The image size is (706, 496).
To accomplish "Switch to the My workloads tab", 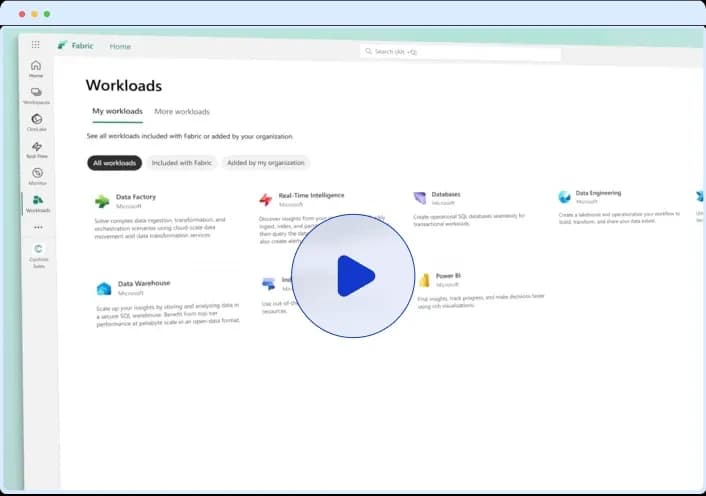I will click(x=118, y=111).
